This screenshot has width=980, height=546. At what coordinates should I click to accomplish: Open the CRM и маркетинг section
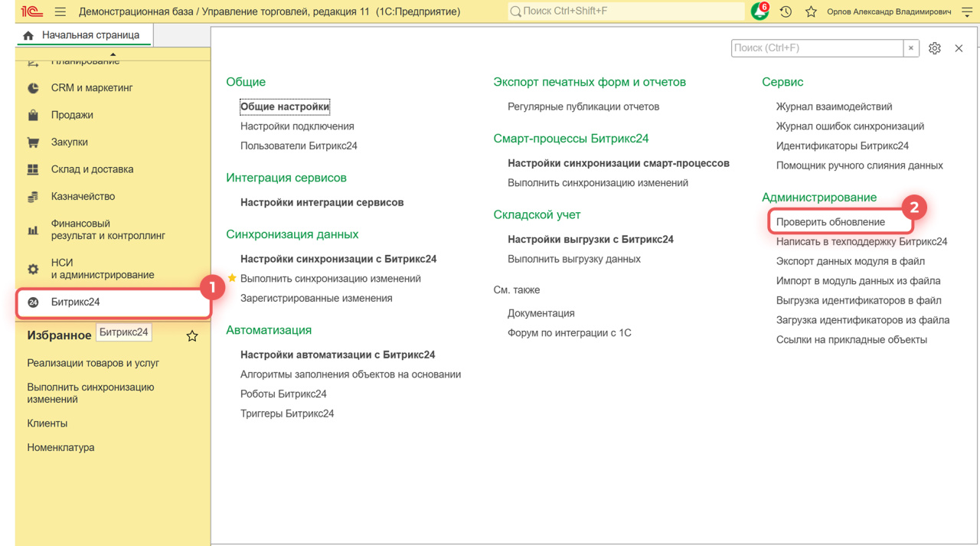pyautogui.click(x=92, y=88)
